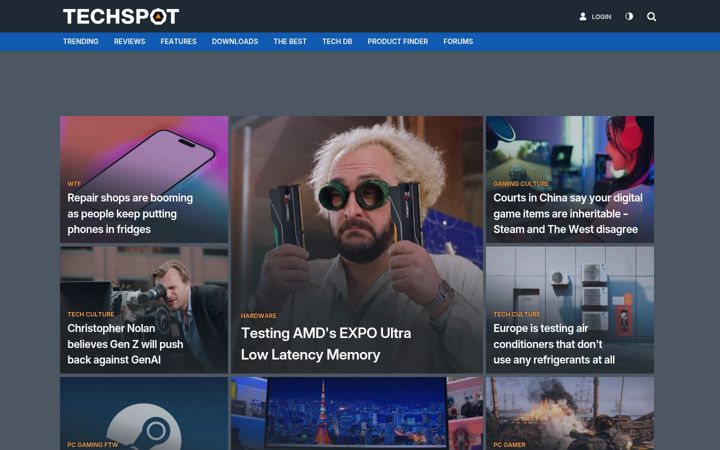Read the Christopher Nolan GenAI article

(x=125, y=344)
